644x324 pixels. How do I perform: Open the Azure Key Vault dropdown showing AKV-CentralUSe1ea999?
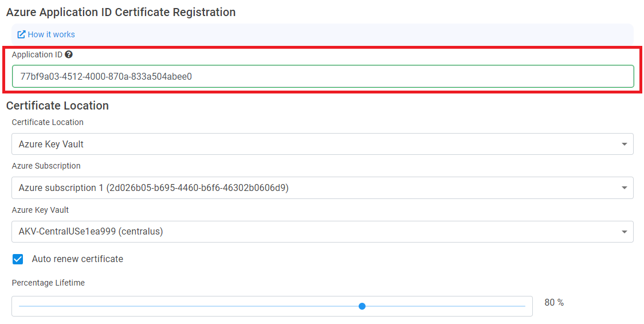pyautogui.click(x=323, y=232)
